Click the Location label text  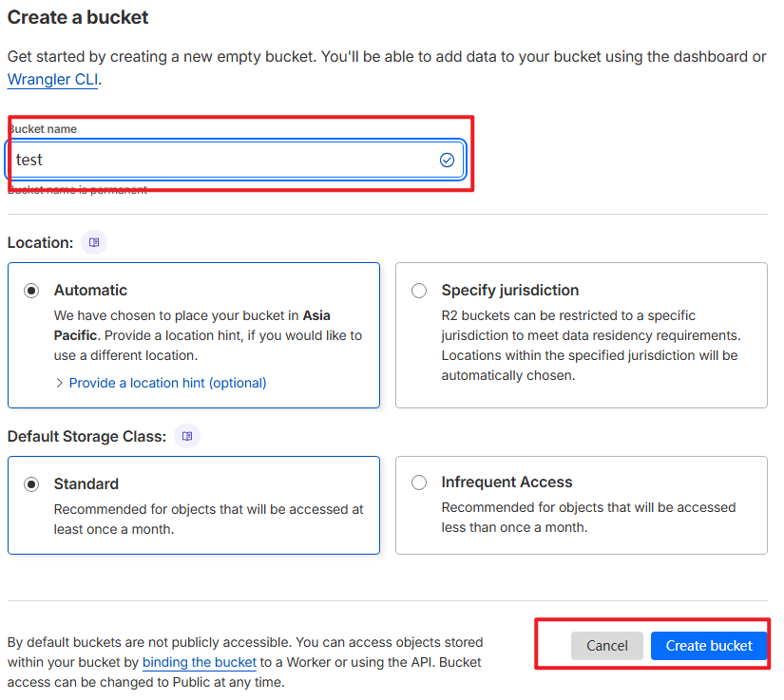pos(40,243)
